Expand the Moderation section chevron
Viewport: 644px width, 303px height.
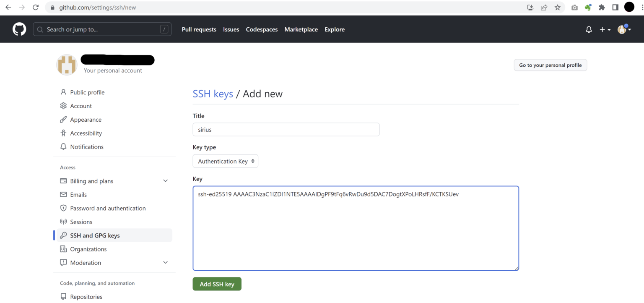point(166,262)
